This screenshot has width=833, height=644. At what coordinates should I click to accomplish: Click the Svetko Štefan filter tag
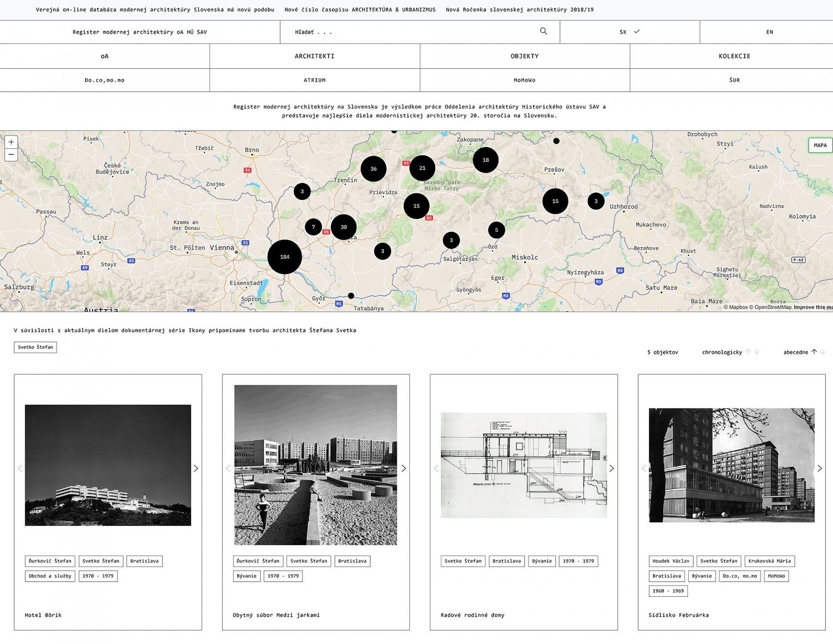pyautogui.click(x=35, y=347)
